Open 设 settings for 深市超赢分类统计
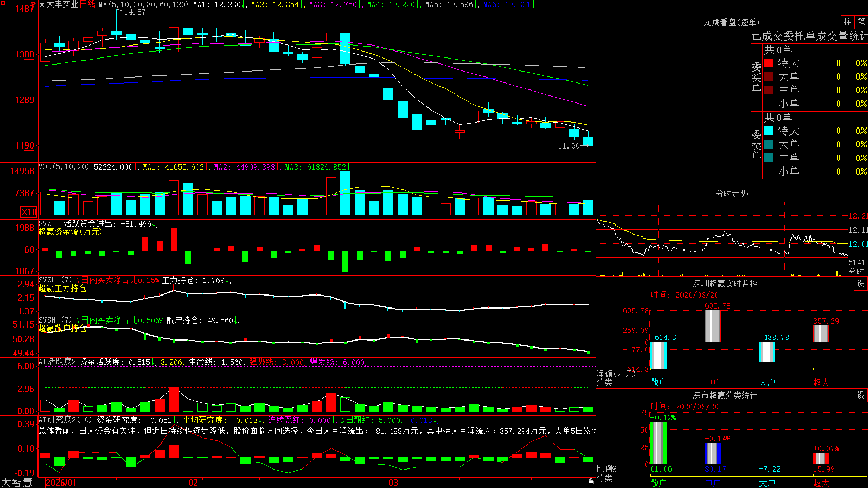Viewport: 868px width, 488px height. pyautogui.click(x=861, y=395)
